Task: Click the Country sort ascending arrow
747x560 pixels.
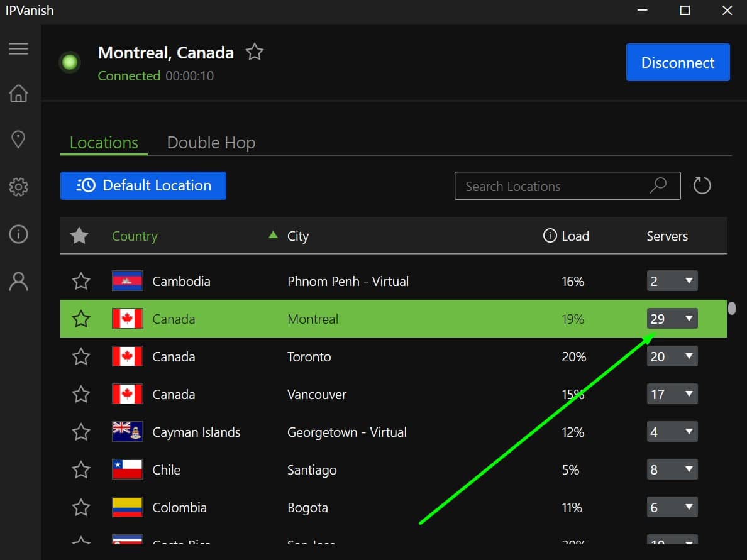Action: 273,234
